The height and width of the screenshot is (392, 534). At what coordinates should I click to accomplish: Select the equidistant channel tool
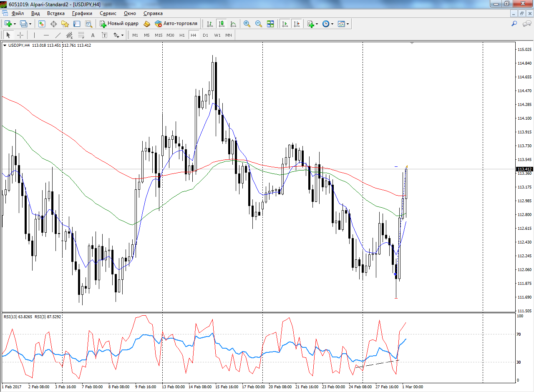(x=70, y=35)
